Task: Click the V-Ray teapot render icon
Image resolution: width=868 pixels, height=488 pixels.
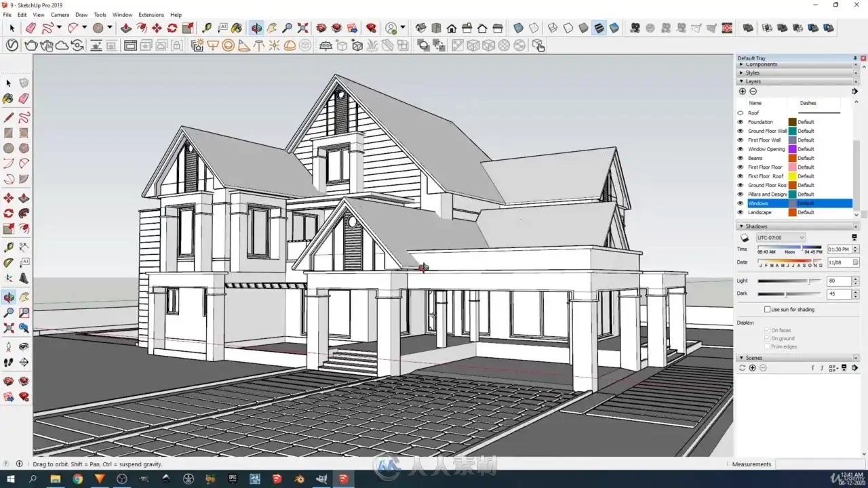Action: (31, 45)
